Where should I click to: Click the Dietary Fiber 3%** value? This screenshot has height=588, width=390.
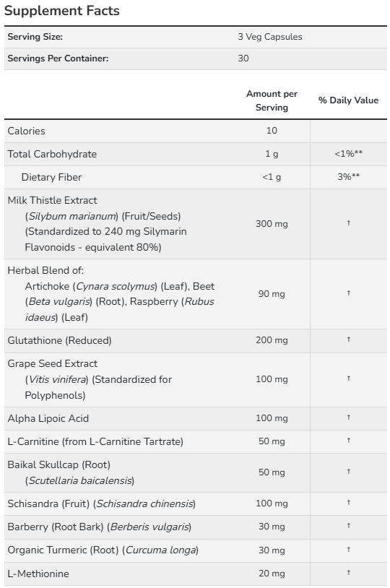[348, 177]
